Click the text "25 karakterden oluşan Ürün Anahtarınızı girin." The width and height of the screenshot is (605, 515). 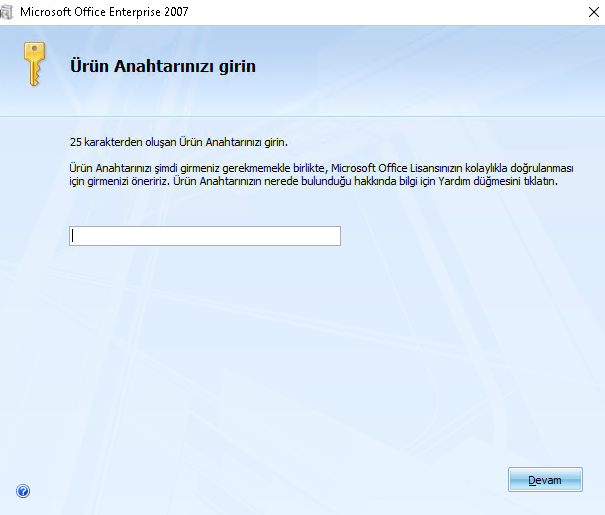click(x=179, y=142)
